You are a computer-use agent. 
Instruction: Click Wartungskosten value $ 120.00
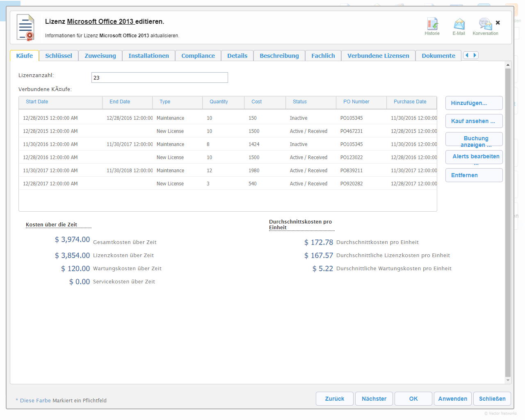pyautogui.click(x=75, y=269)
